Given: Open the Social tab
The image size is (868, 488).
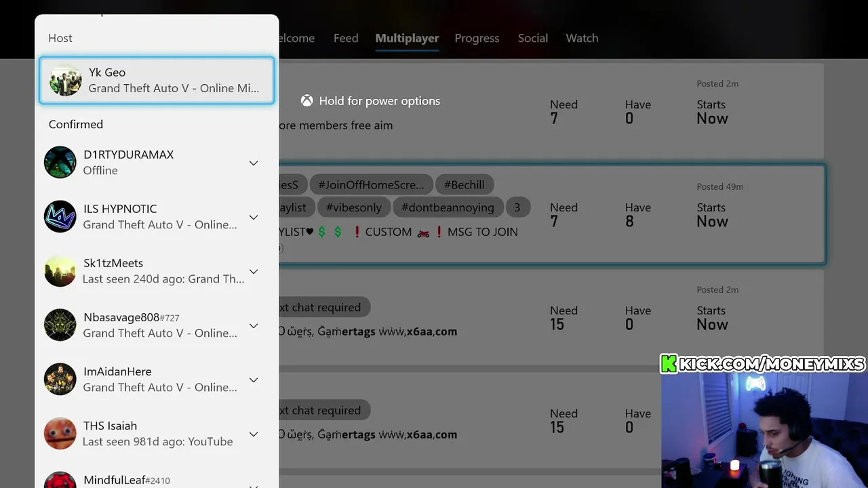Looking at the screenshot, I should point(533,38).
